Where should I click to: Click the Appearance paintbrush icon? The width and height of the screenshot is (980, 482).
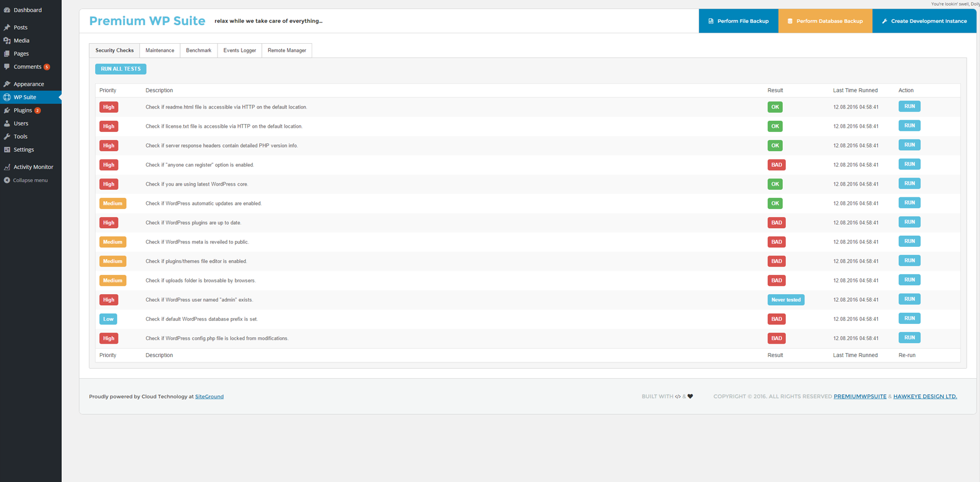click(x=7, y=84)
